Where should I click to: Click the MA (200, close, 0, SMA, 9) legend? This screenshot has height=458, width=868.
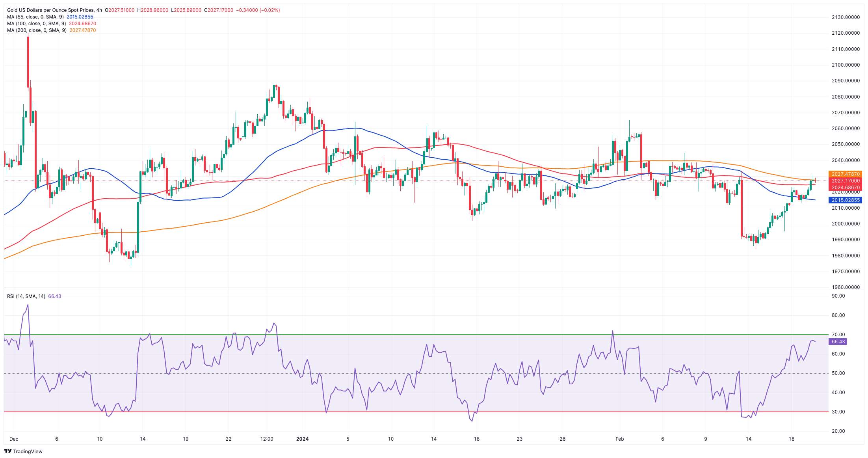point(37,30)
